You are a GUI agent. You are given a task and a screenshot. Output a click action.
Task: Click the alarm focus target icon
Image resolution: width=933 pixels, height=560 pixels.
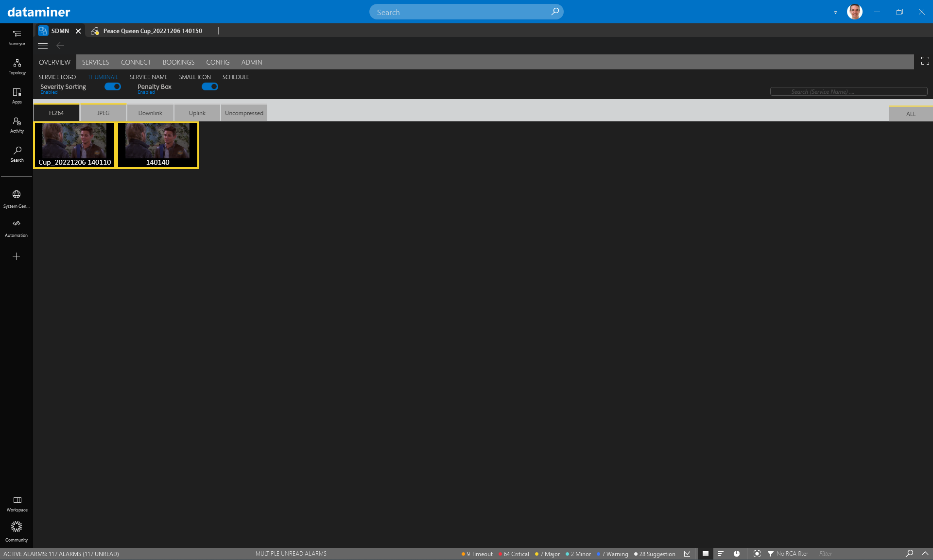(757, 554)
